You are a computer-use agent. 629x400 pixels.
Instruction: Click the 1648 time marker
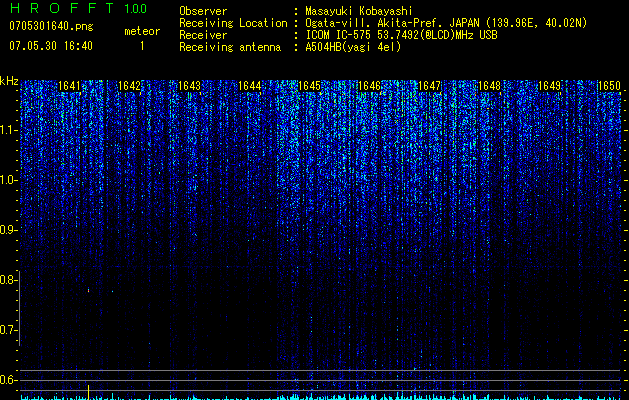[x=489, y=86]
